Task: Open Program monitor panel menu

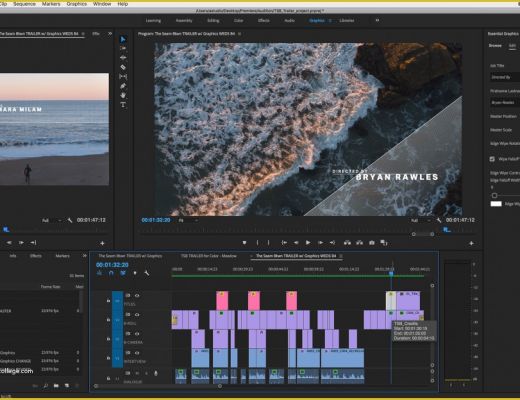Action: [239, 34]
